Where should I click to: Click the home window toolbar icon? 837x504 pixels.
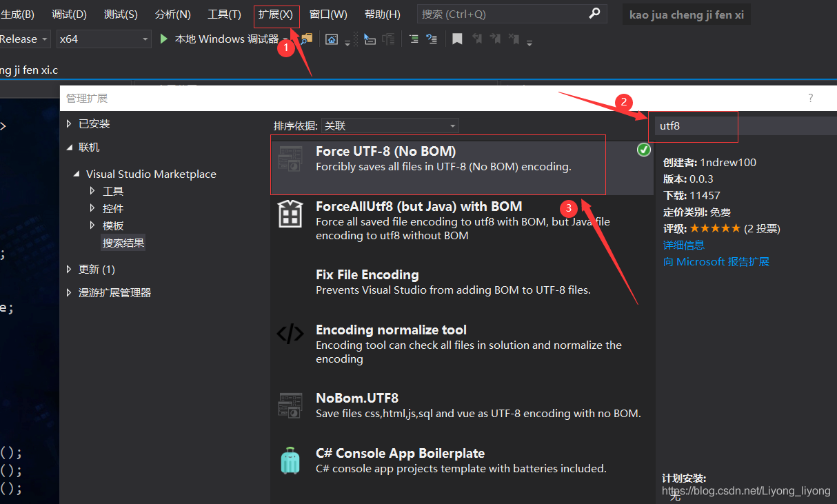[332, 39]
